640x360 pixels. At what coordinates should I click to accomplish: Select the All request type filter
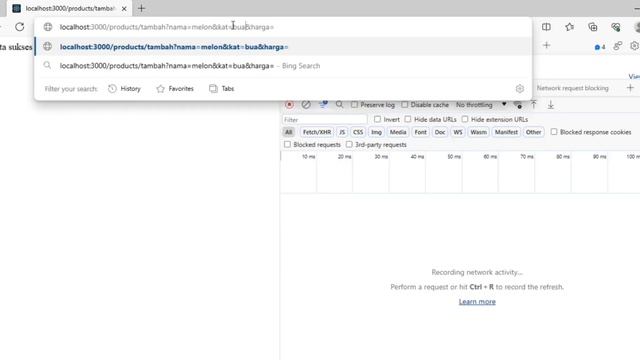[x=289, y=132]
